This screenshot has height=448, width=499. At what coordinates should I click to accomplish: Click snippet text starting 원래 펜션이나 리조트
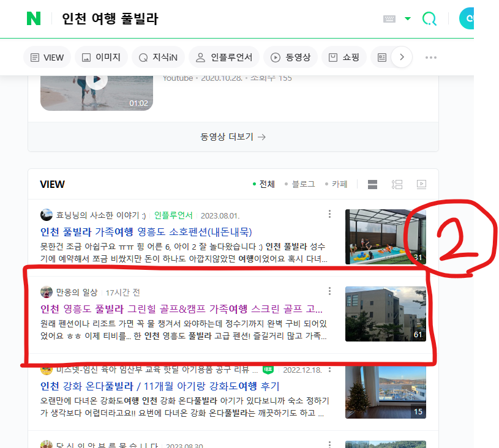(x=184, y=330)
